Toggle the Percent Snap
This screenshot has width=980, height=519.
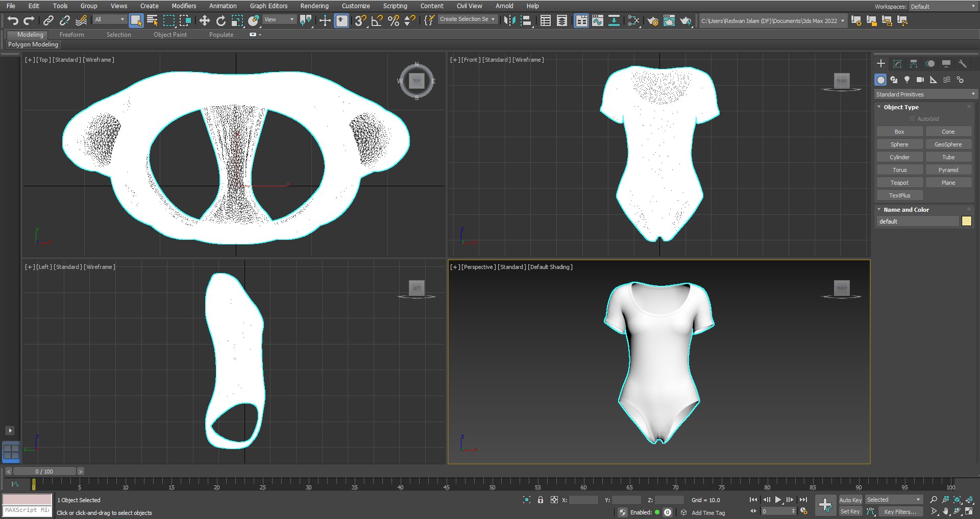point(394,20)
